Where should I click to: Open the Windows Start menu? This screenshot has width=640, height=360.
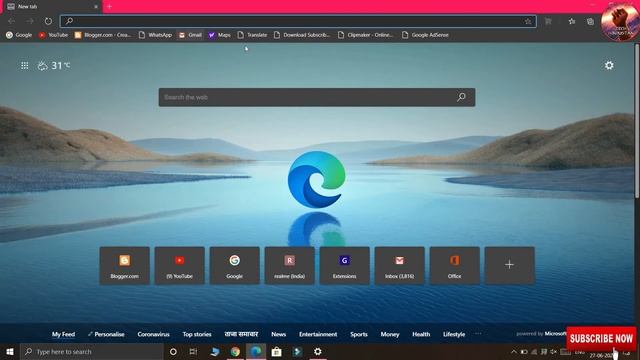10,351
